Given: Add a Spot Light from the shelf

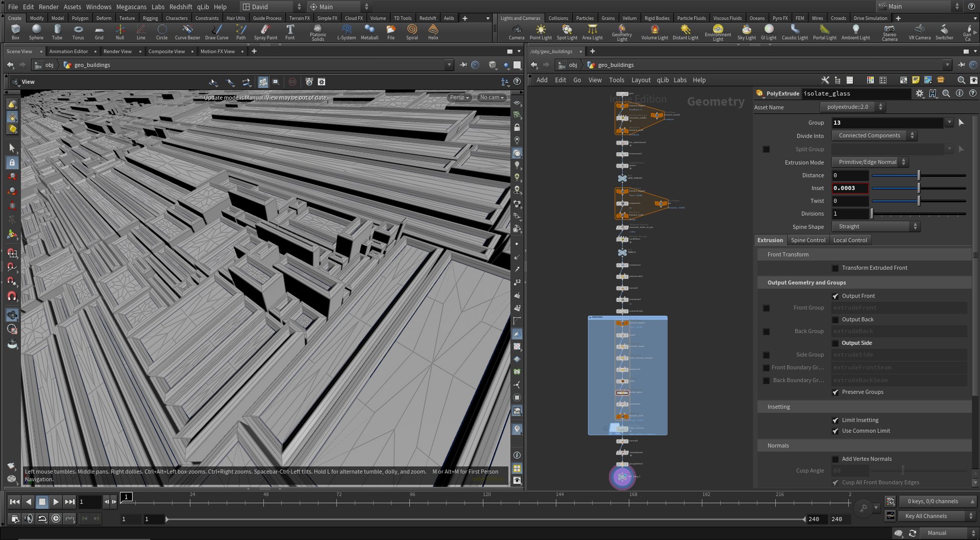Looking at the screenshot, I should click(x=567, y=32).
